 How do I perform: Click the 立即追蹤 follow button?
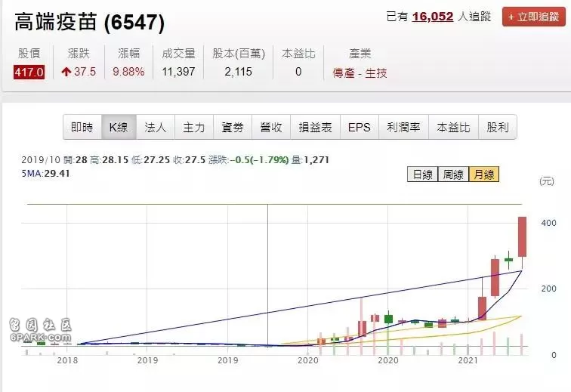[533, 17]
